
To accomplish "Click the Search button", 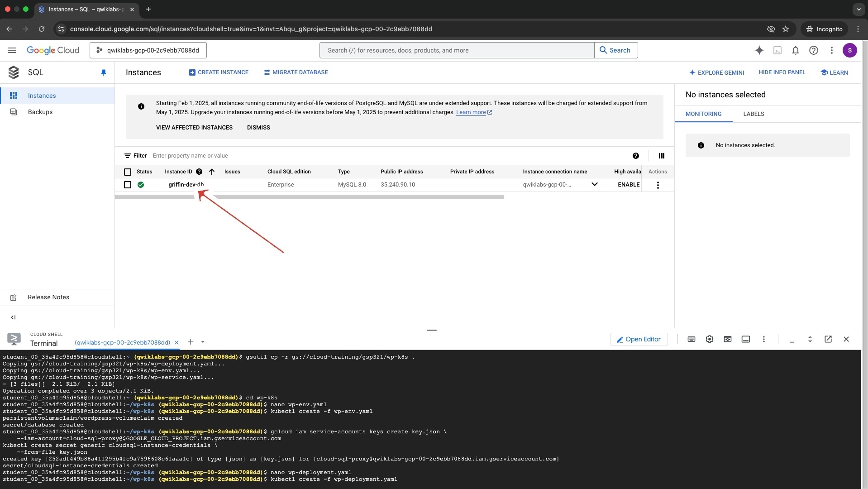I will tap(615, 50).
